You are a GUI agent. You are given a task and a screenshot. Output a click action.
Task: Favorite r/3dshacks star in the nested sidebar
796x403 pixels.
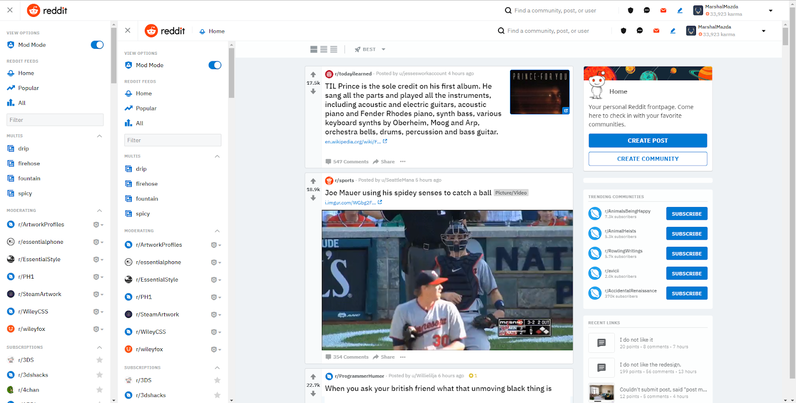[x=217, y=395]
